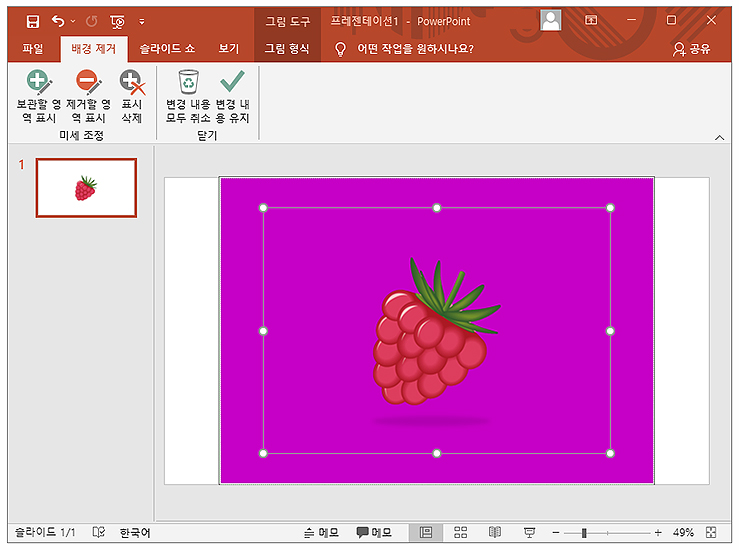Click the top-middle marquee handle

coord(437,208)
